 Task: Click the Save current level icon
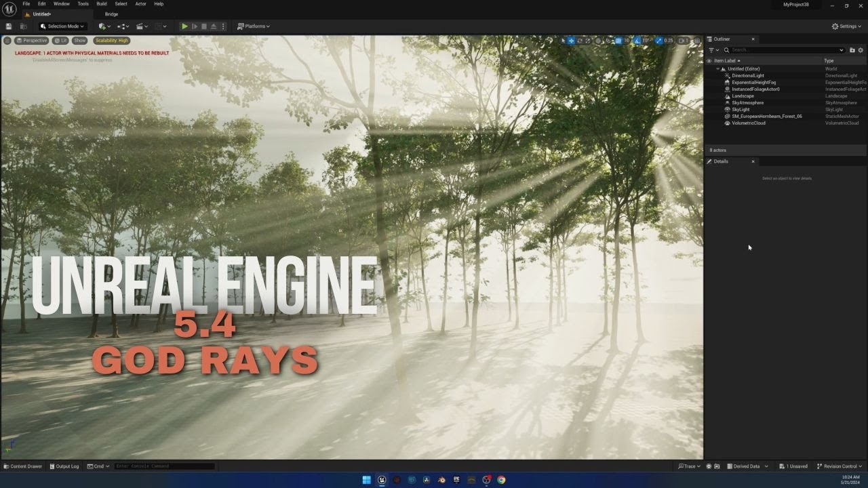(x=9, y=26)
